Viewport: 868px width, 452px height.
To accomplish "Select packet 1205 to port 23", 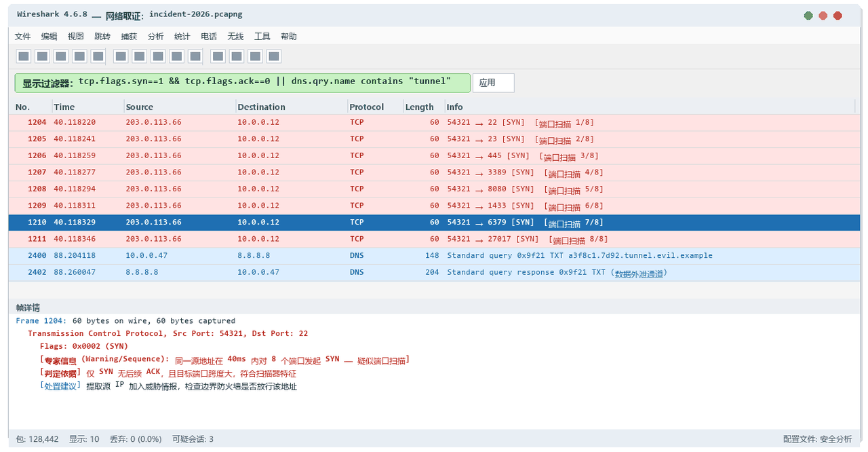I will coord(434,138).
